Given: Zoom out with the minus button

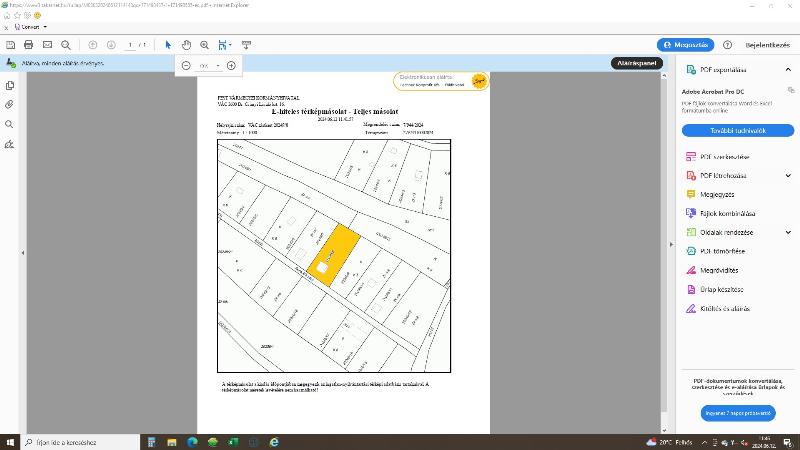Looking at the screenshot, I should pos(186,65).
